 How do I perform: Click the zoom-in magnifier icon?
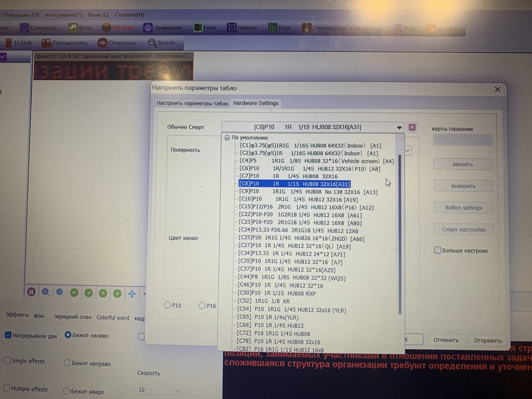[46, 292]
